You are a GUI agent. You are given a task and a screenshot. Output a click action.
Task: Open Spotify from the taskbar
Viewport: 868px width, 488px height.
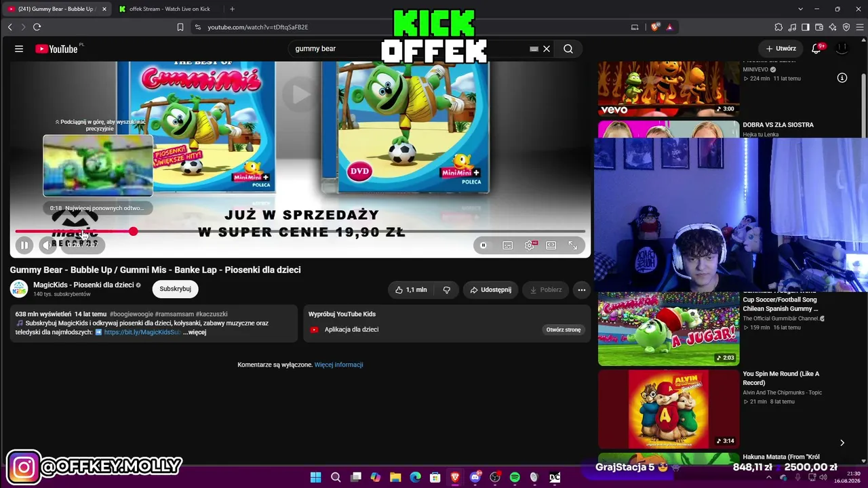[515, 477]
